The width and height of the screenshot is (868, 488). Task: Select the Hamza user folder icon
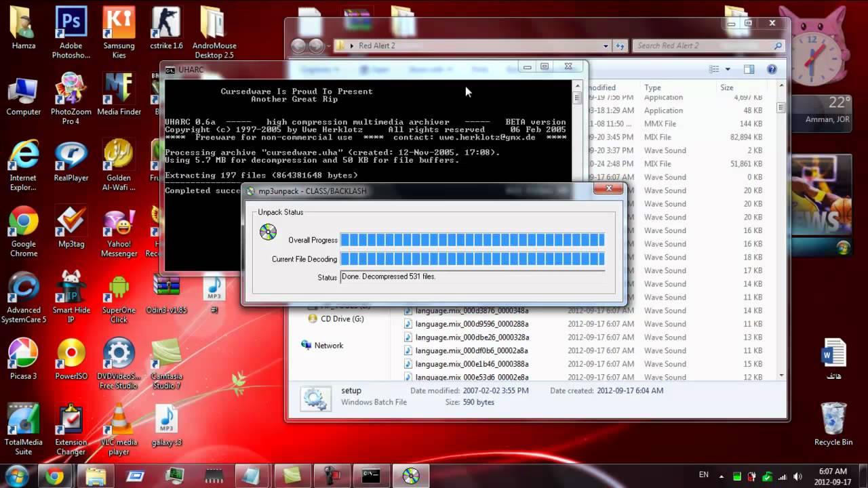coord(24,28)
